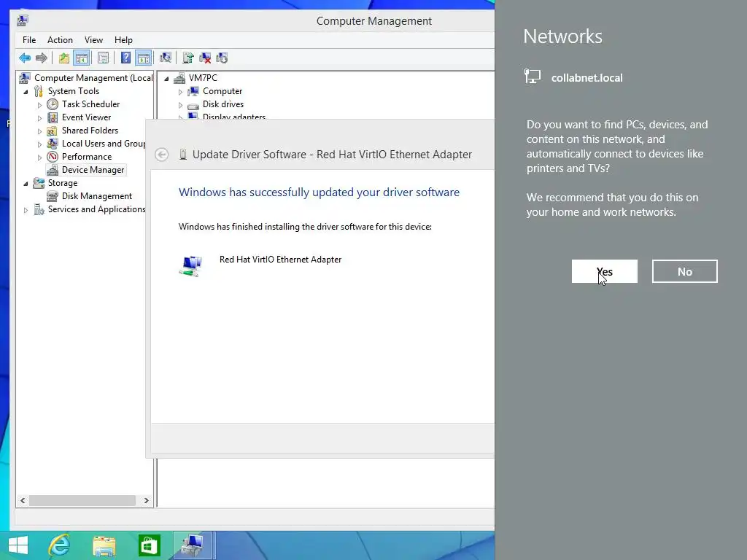The height and width of the screenshot is (560, 747).
Task: Click Scan for hardware changes icon
Action: (x=166, y=58)
